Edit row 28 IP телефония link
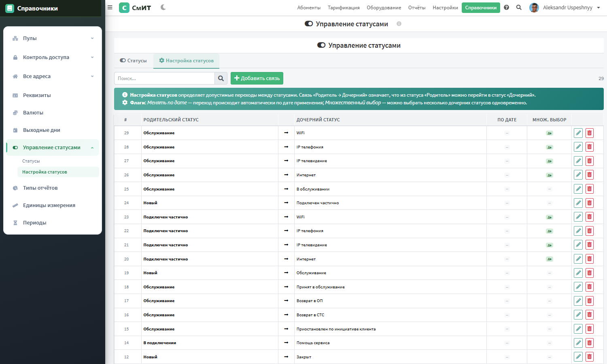The width and height of the screenshot is (607, 364). tap(578, 147)
